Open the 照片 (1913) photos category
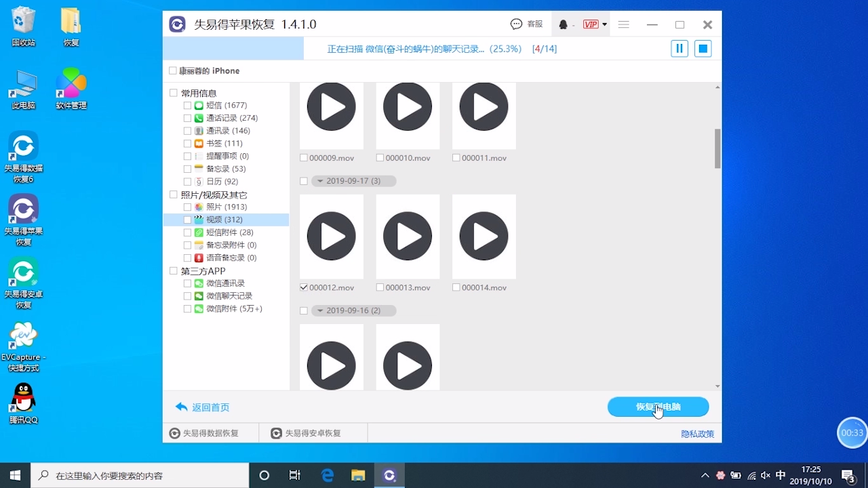 226,207
